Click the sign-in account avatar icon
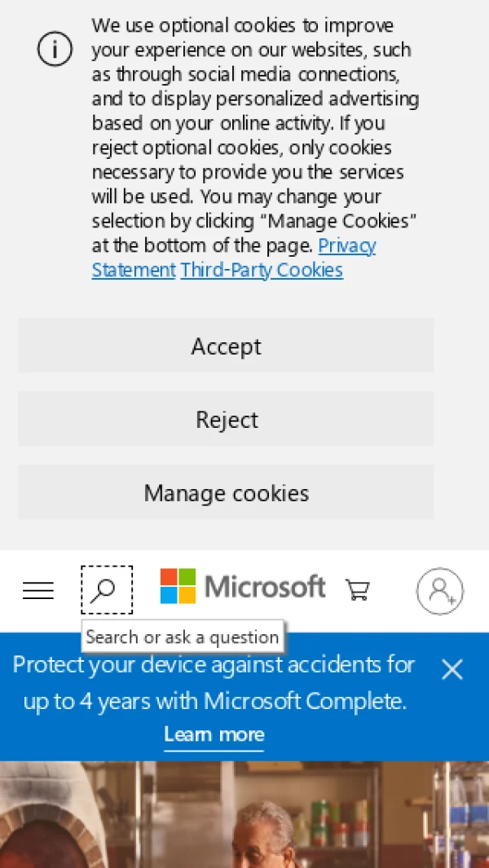This screenshot has width=489, height=868. 440,591
